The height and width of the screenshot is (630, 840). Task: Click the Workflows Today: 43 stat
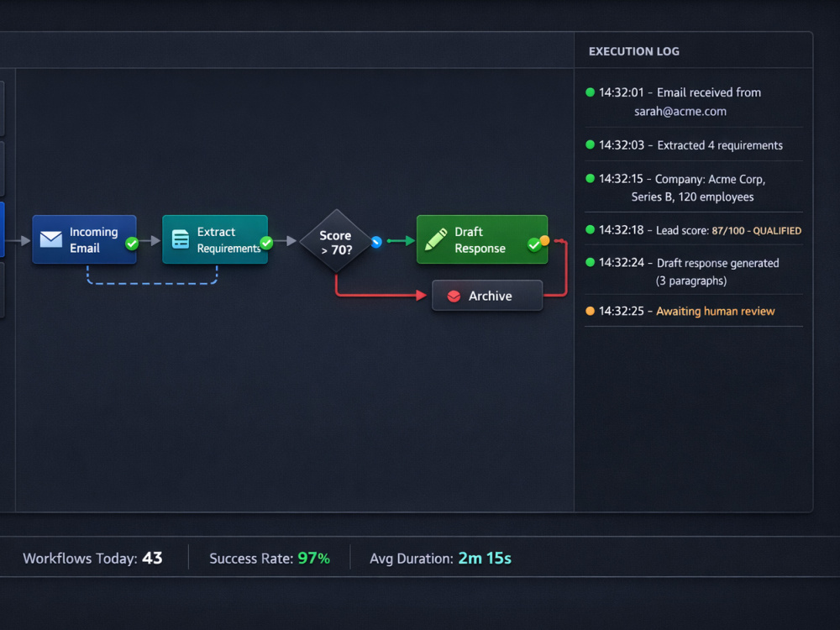click(x=92, y=559)
